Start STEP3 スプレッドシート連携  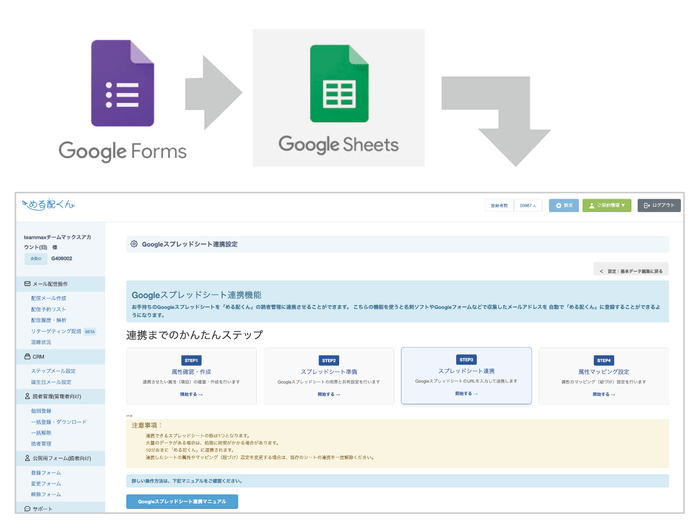pos(466,394)
